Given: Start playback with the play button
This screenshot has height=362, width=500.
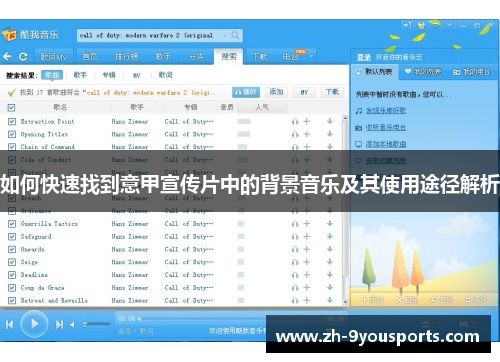Looking at the screenshot, I should pyautogui.click(x=34, y=324).
